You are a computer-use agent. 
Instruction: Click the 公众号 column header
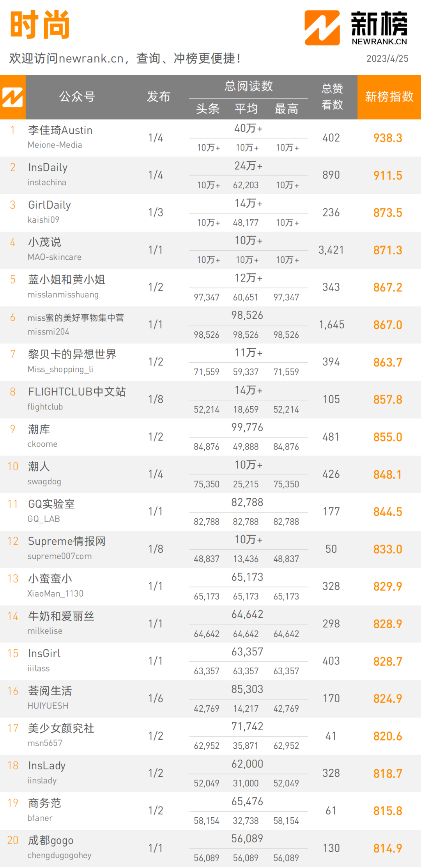pos(77,96)
